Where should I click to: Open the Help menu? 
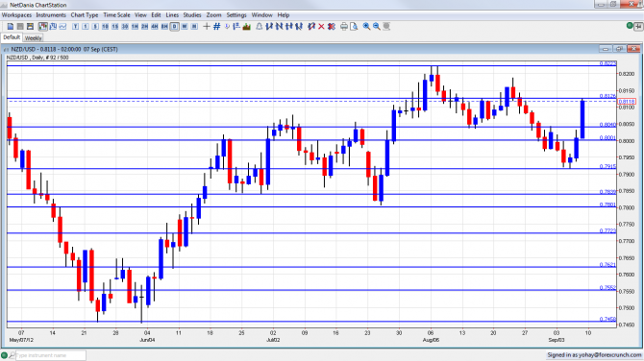pos(284,15)
